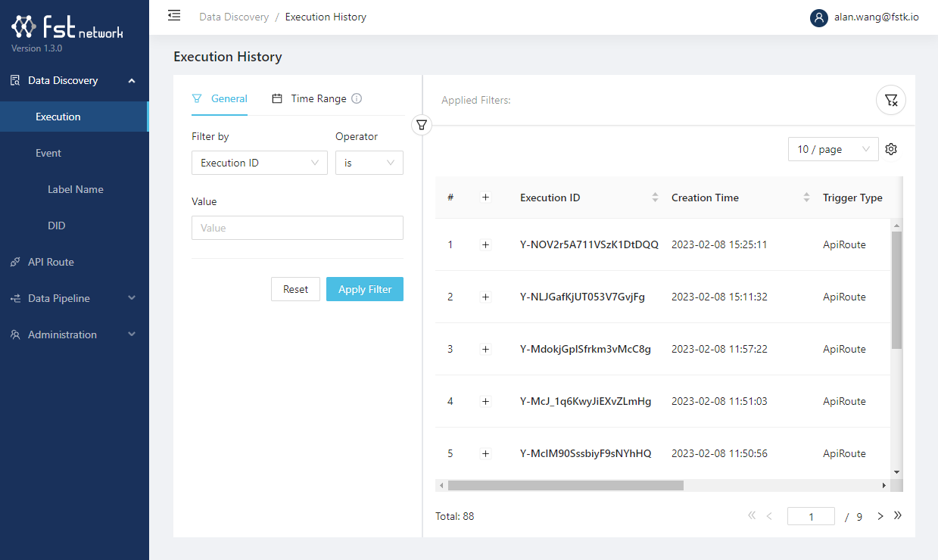
Task: Expand all rows via the header plus icon
Action: click(486, 198)
